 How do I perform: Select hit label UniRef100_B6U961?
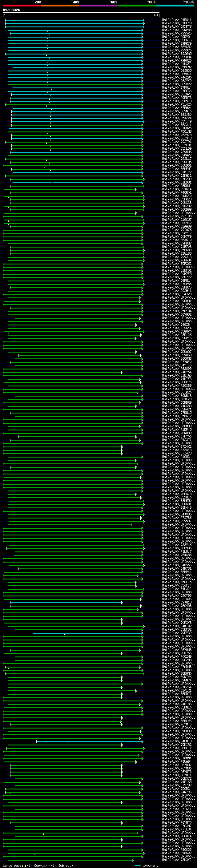(x=177, y=165)
